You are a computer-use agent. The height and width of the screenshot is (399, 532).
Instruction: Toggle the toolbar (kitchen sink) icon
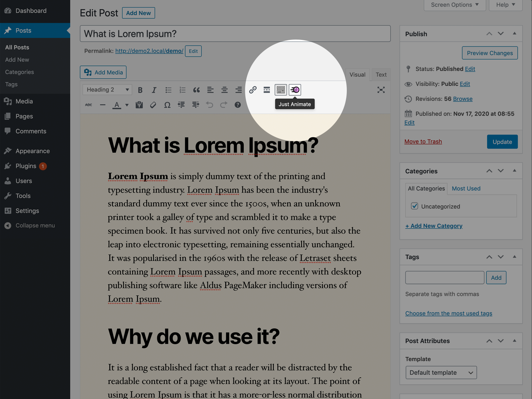pyautogui.click(x=281, y=90)
